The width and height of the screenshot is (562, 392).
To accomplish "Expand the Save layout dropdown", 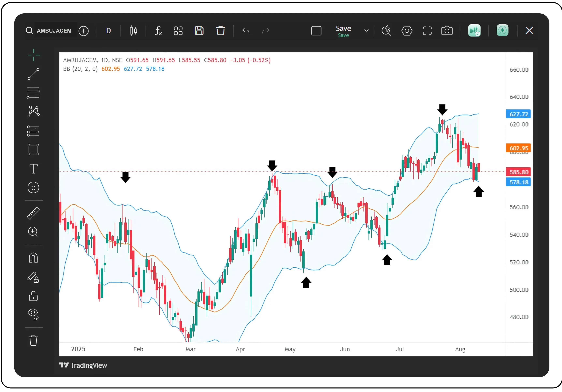I will (x=366, y=31).
